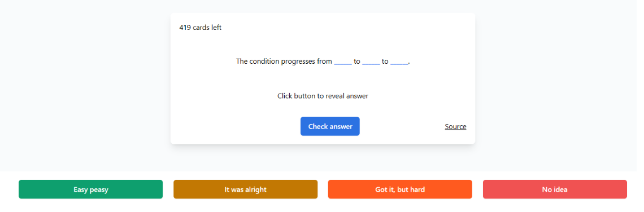This screenshot has height=212, width=644.
Task: Click the 'Click button to reveal answer' hint
Action: click(323, 96)
